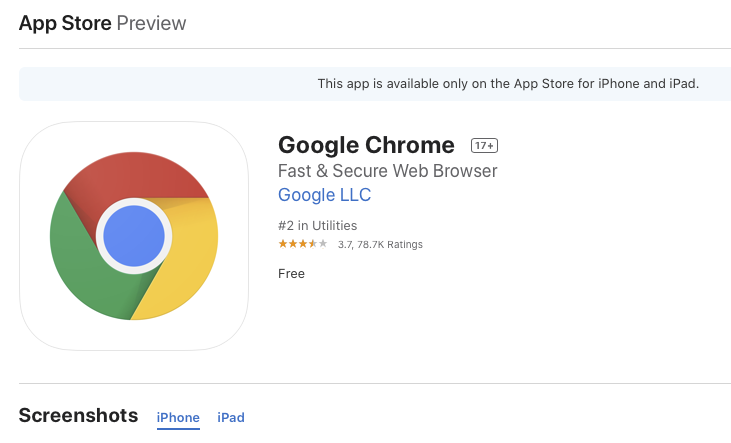This screenshot has height=443, width=731.
Task: Click the Screenshots section heading
Action: [78, 415]
